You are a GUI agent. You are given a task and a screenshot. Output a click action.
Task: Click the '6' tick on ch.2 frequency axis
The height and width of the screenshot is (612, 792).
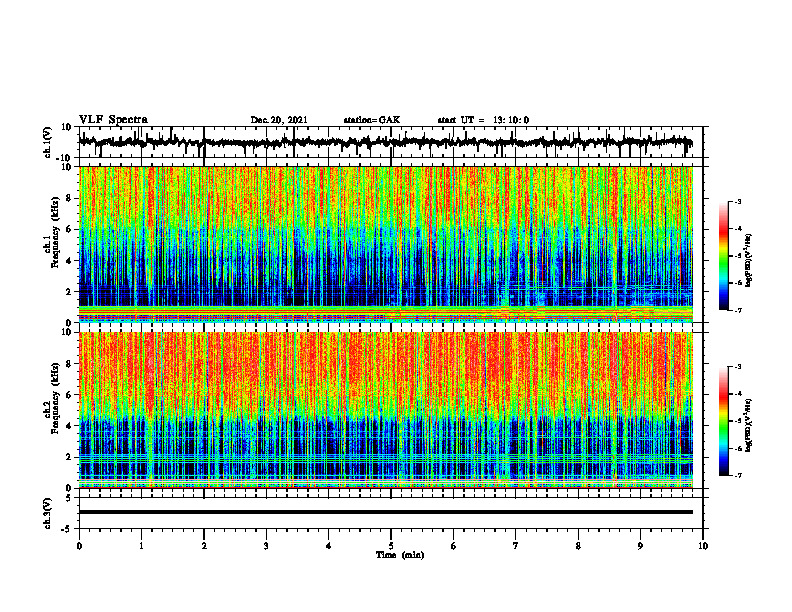pos(70,395)
